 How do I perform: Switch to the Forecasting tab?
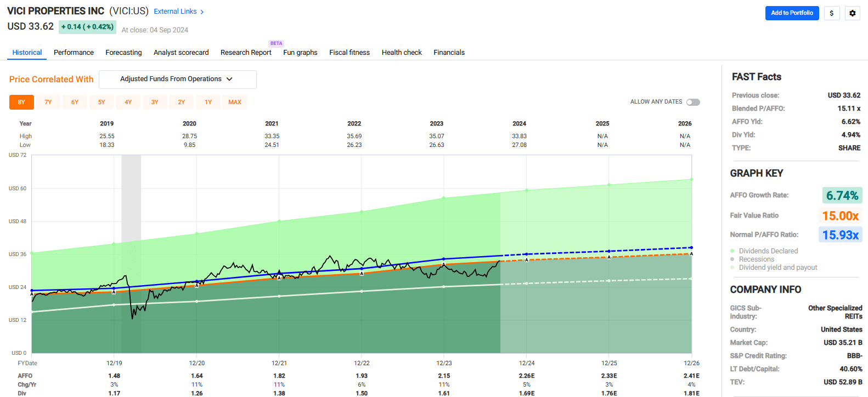click(x=123, y=53)
